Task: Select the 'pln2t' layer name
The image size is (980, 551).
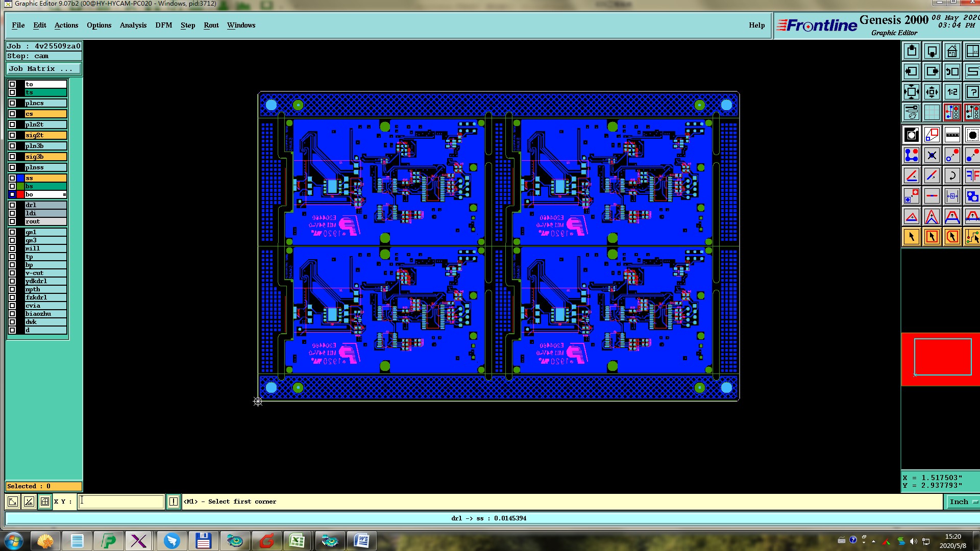Action: tap(45, 124)
